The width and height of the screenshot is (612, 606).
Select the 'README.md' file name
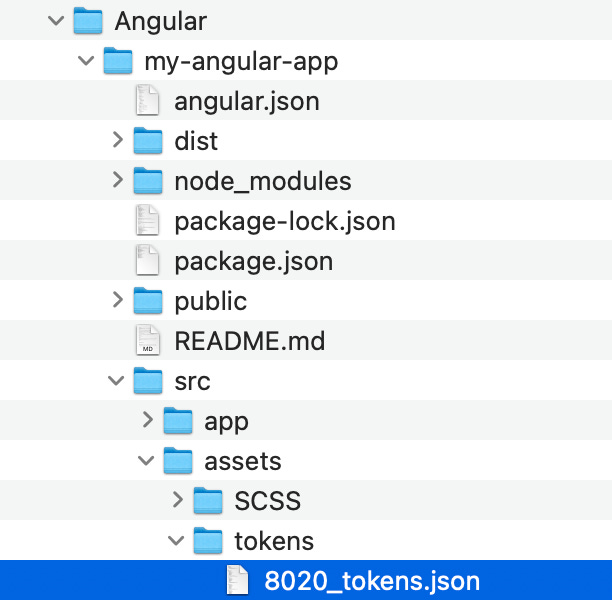pos(249,341)
